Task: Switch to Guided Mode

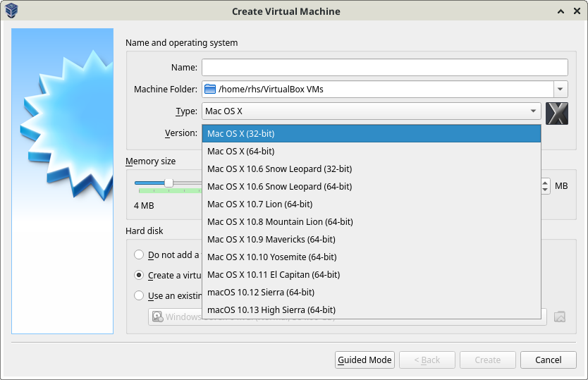Action: point(365,360)
